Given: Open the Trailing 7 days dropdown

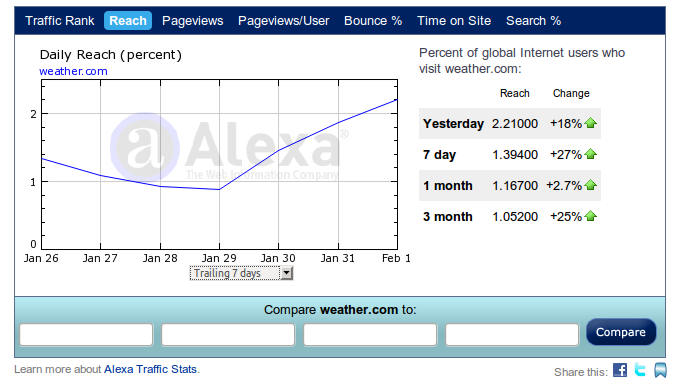Looking at the screenshot, I should click(x=241, y=273).
